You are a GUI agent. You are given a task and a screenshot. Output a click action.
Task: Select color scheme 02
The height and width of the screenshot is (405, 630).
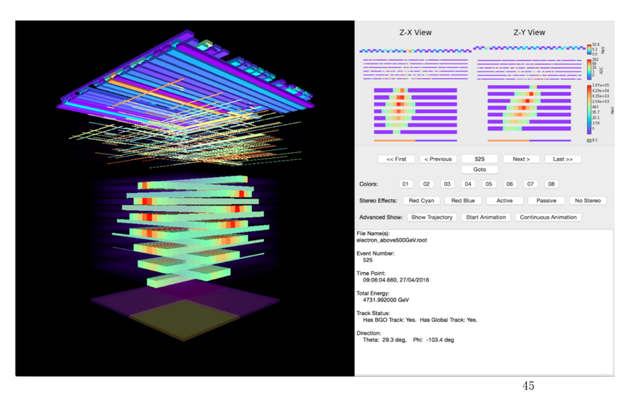(426, 184)
